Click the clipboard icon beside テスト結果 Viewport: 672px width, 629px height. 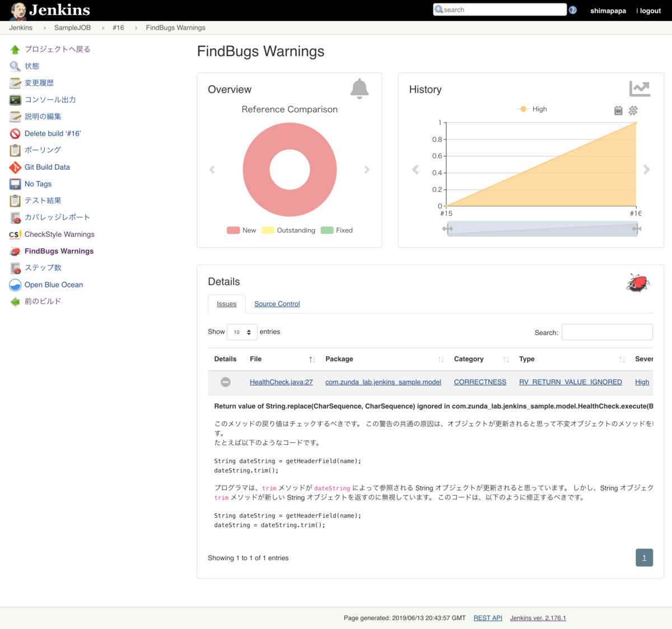click(15, 201)
